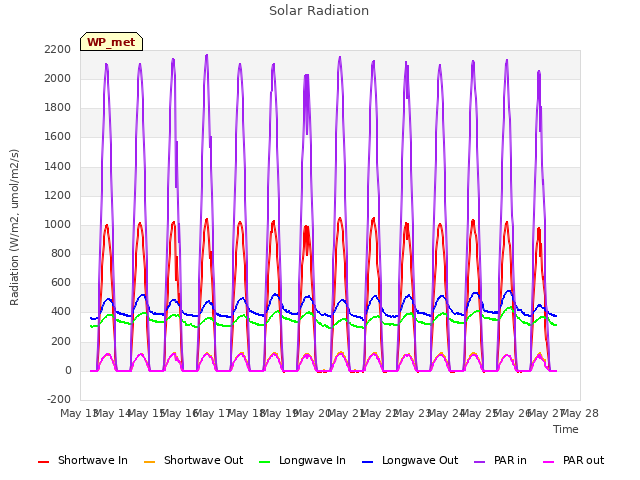This screenshot has height=480, width=640.
Task: Click the orange Shortwave Out legend swatch
Action: click(149, 462)
